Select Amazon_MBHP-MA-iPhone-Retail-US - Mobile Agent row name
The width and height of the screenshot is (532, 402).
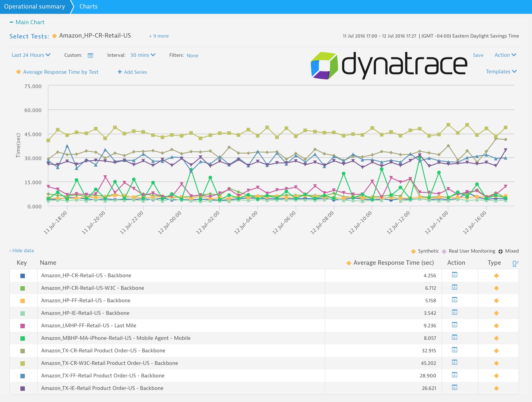click(116, 338)
